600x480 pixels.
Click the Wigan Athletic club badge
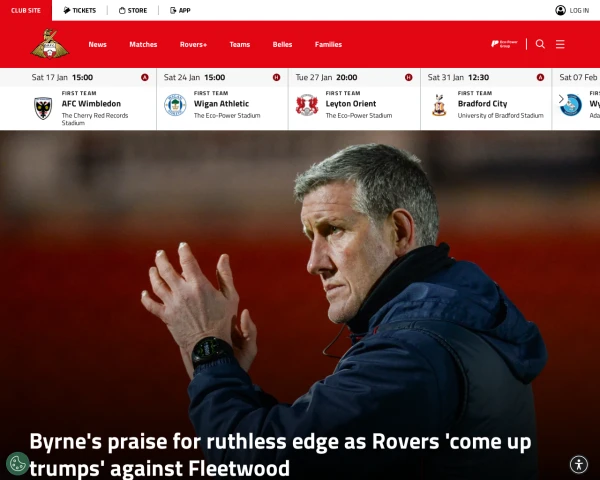[x=175, y=105]
